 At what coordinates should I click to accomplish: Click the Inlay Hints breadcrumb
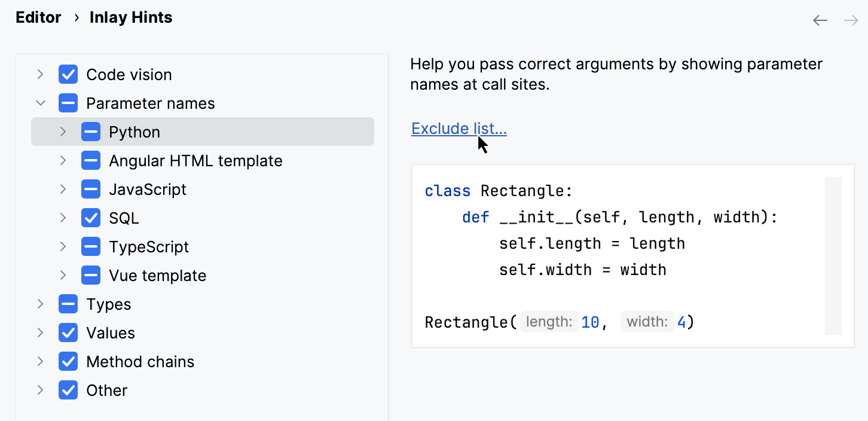click(x=130, y=17)
